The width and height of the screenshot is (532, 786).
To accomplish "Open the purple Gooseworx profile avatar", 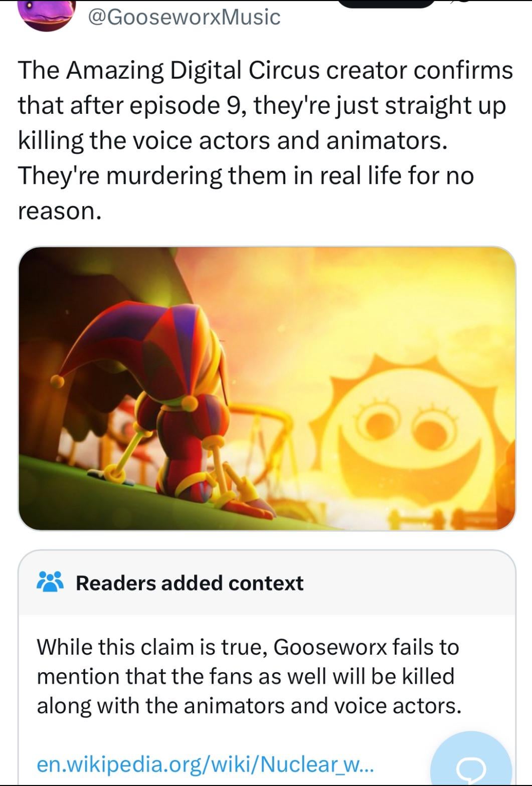I will pos(47,15).
